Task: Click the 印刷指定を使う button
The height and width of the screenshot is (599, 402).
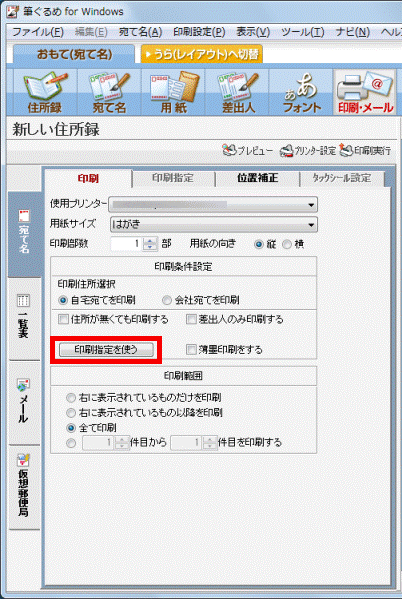Action: pyautogui.click(x=106, y=349)
